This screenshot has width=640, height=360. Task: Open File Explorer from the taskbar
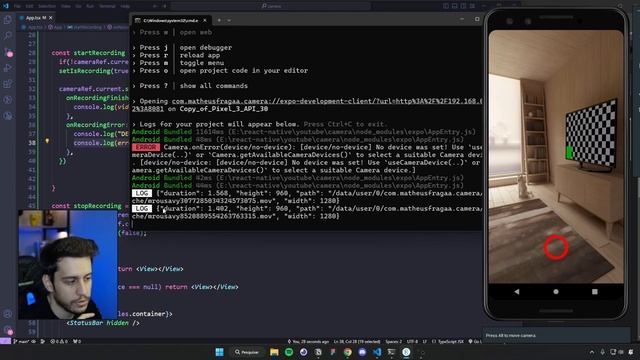[274, 352]
